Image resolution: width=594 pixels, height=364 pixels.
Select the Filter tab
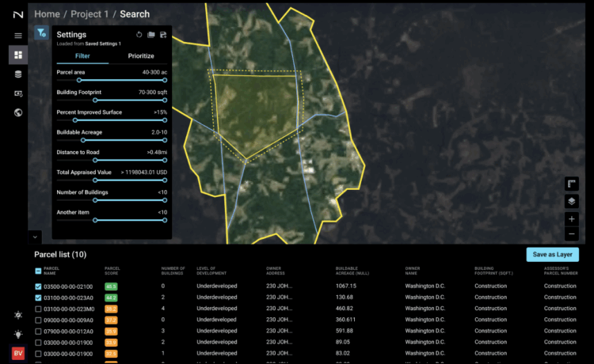coord(82,56)
